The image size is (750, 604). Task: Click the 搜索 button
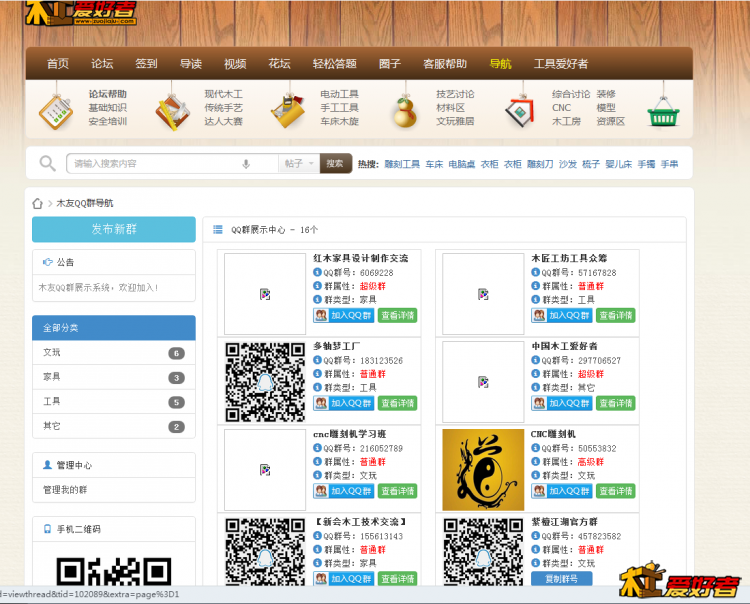(336, 164)
